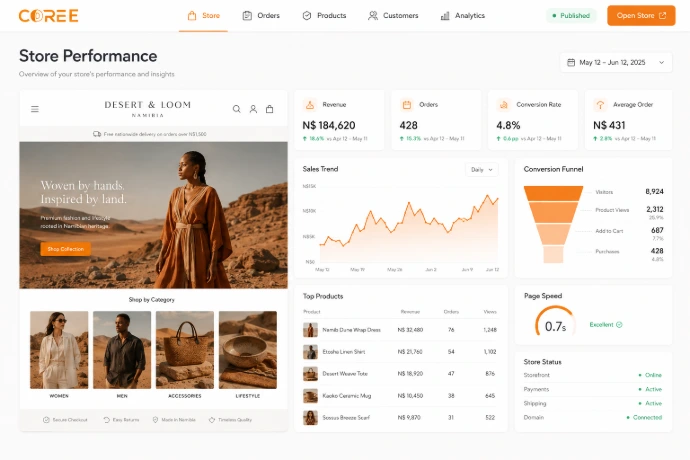This screenshot has width=690, height=460.
Task: Open the Men category image
Action: point(122,350)
